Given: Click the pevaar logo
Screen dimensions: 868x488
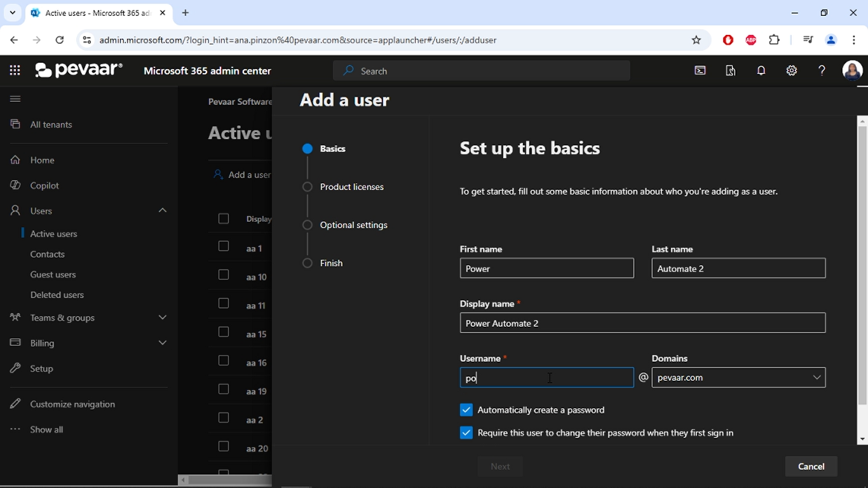Looking at the screenshot, I should (x=79, y=71).
